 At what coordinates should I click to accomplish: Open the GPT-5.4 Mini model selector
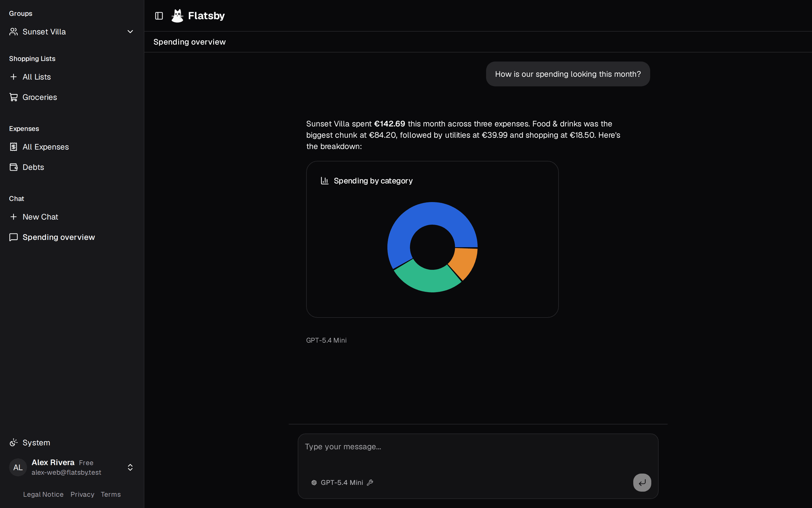(342, 483)
